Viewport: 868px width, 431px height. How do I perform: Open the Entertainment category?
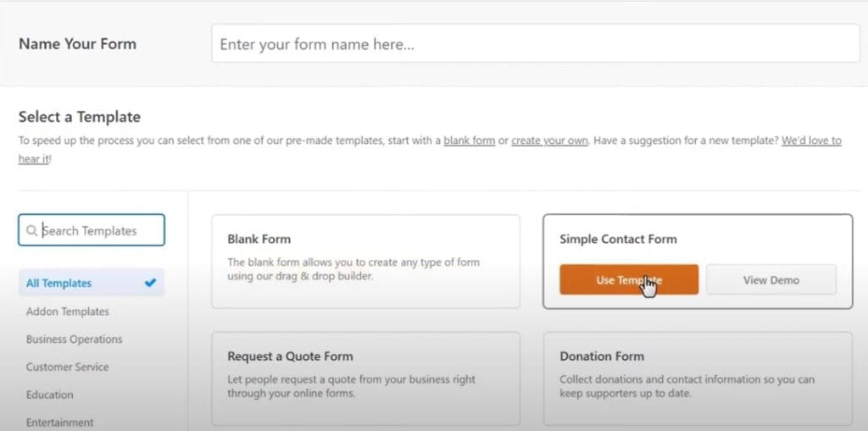pos(60,423)
